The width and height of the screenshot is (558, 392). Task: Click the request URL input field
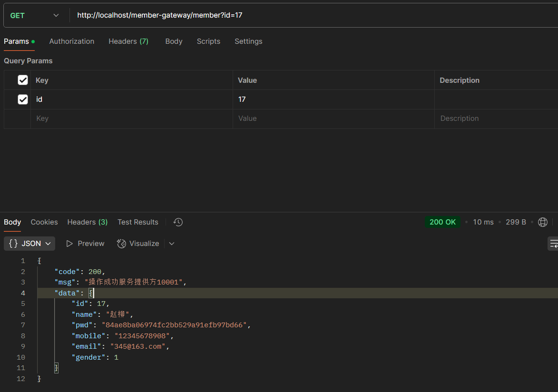[309, 16]
